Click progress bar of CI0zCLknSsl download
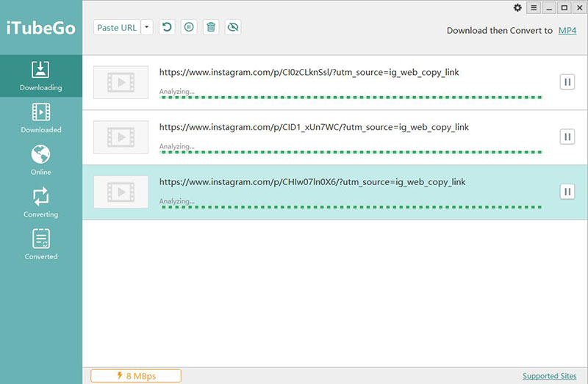The height and width of the screenshot is (384, 588). [x=351, y=98]
